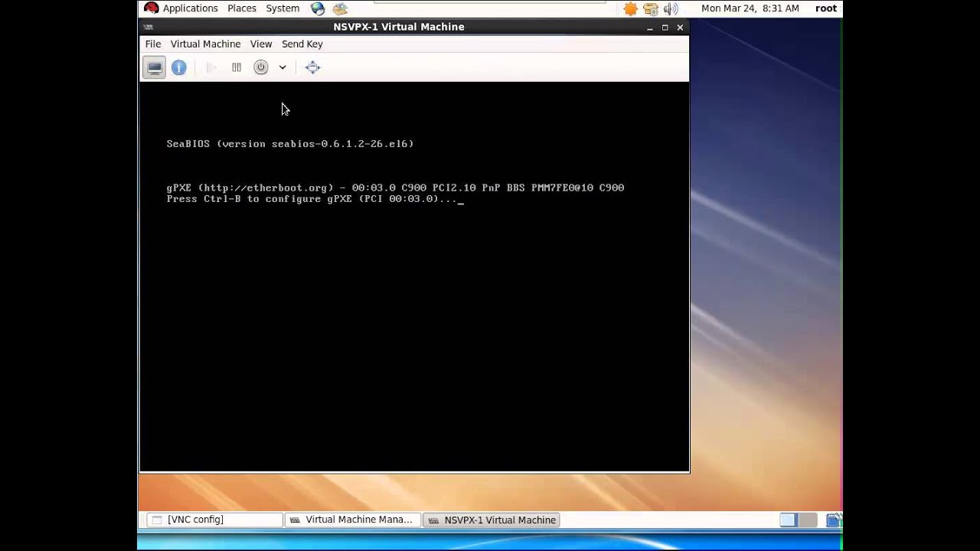Open the Applications menu in top panel
This screenshot has width=980, height=551.
coord(190,8)
